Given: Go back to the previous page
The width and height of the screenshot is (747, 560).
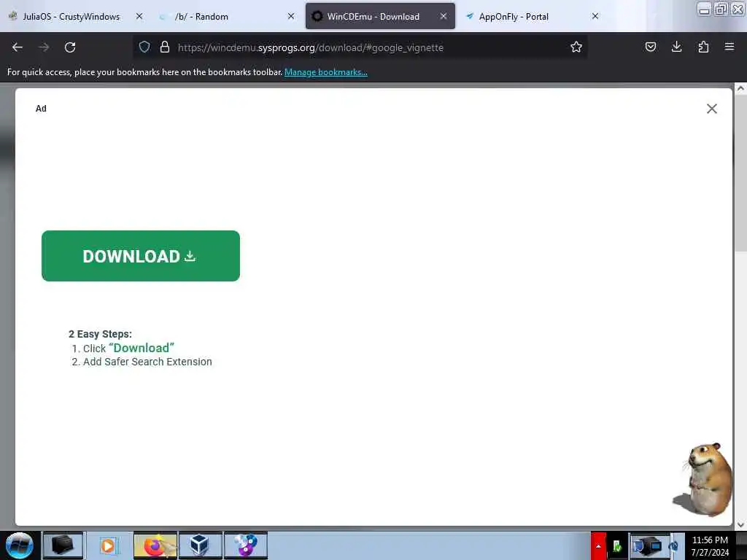Looking at the screenshot, I should (18, 47).
